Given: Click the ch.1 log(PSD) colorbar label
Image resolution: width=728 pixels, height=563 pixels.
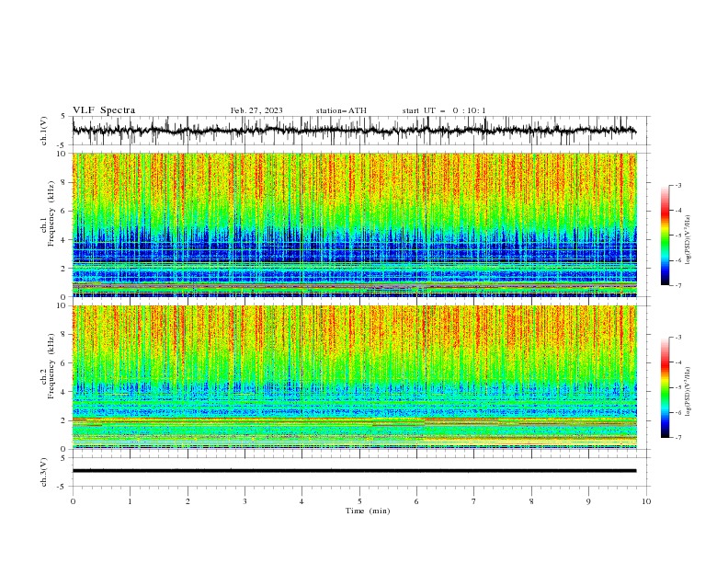Looking at the screenshot, I should pos(688,240).
